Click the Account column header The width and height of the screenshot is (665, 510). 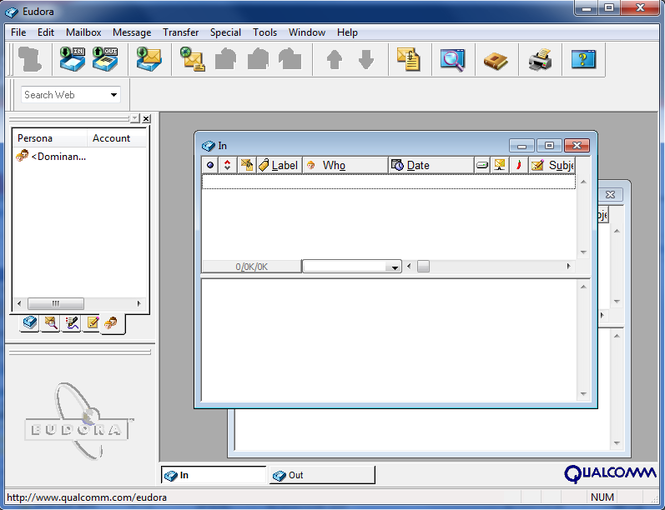[x=117, y=138]
